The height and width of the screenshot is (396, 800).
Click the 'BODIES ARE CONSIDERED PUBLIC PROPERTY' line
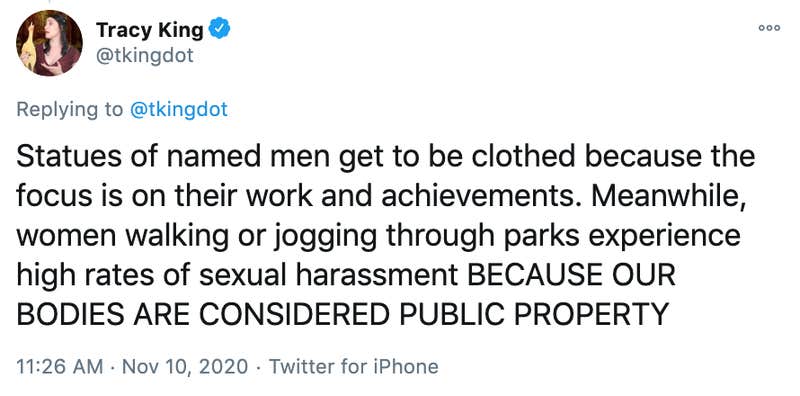point(342,314)
